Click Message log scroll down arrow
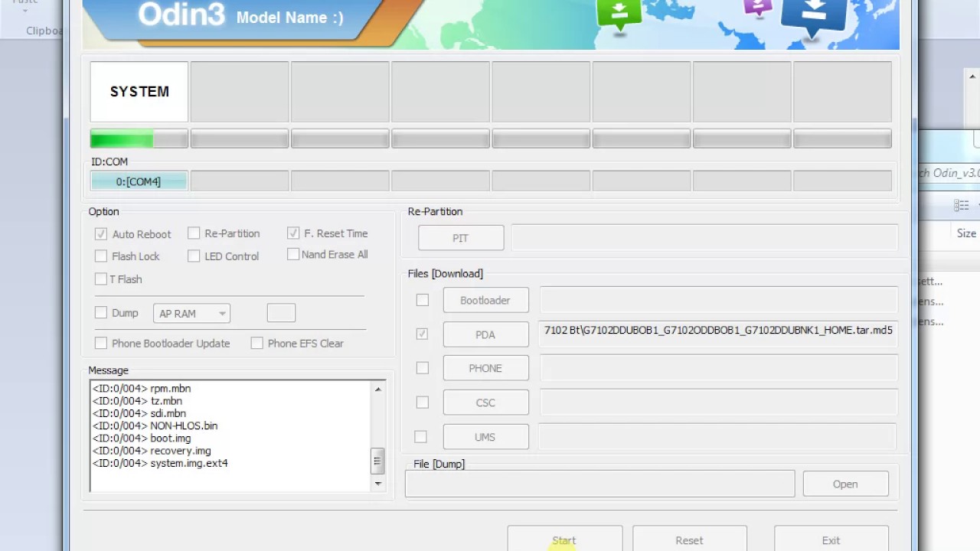 click(x=377, y=483)
